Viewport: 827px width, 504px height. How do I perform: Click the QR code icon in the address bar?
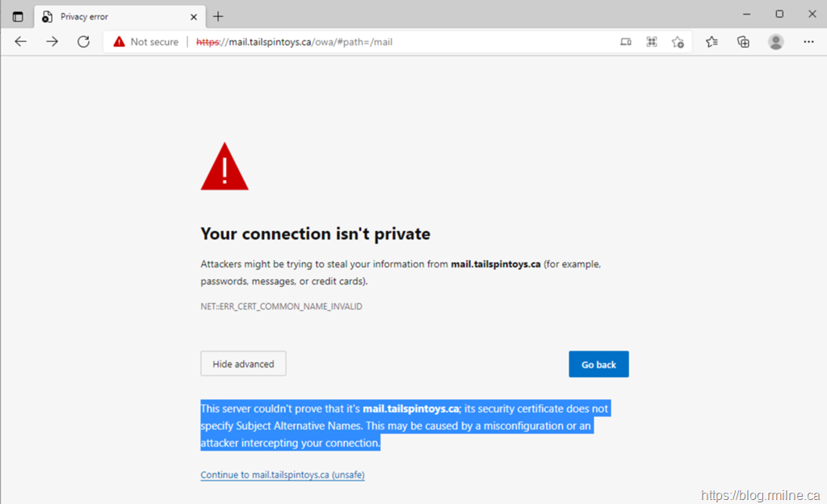[652, 42]
